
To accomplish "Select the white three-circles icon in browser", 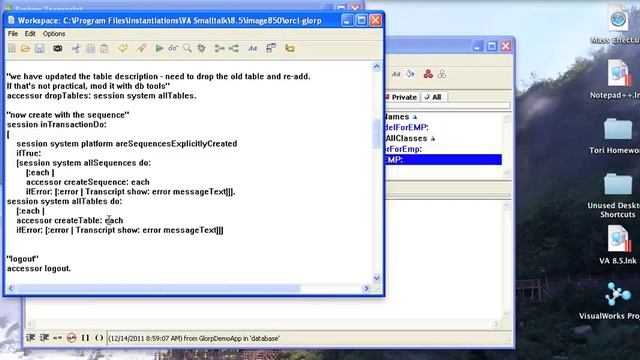I will pyautogui.click(x=442, y=74).
